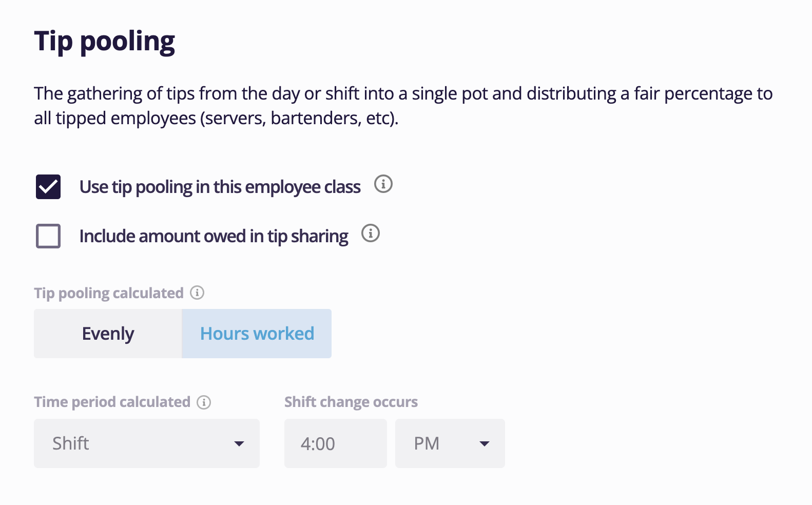This screenshot has height=505, width=812.
Task: Click the dropdown arrow on the Shift selector
Action: (x=239, y=443)
